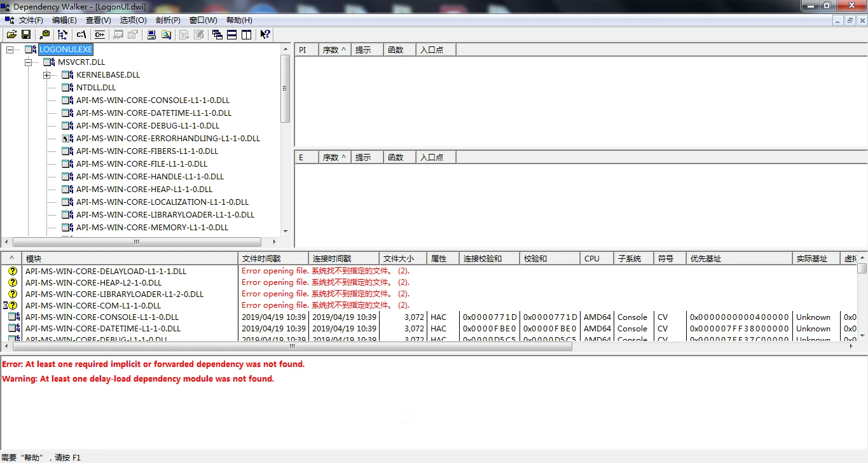Sort module list by 优先基址 column
The height and width of the screenshot is (463, 868).
coord(740,259)
